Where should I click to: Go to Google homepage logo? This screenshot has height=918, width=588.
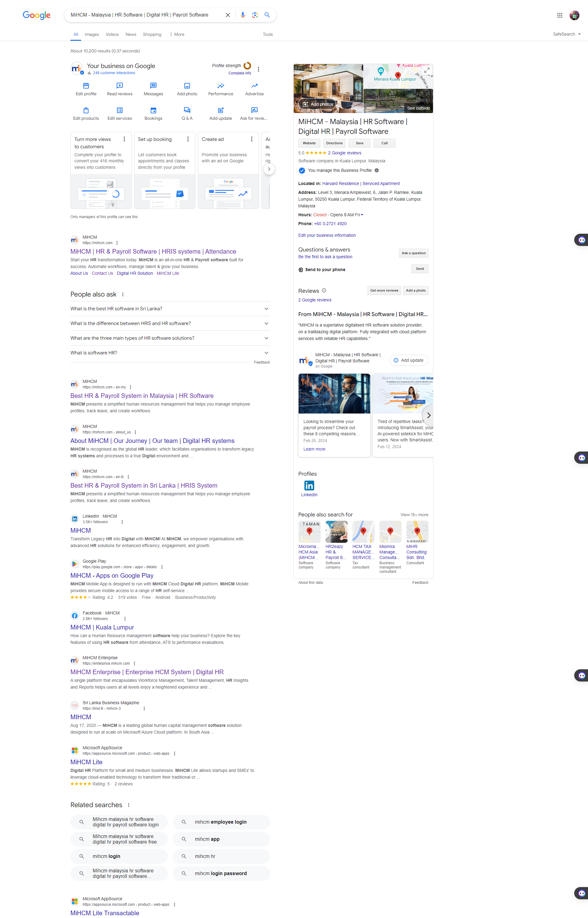pos(37,15)
